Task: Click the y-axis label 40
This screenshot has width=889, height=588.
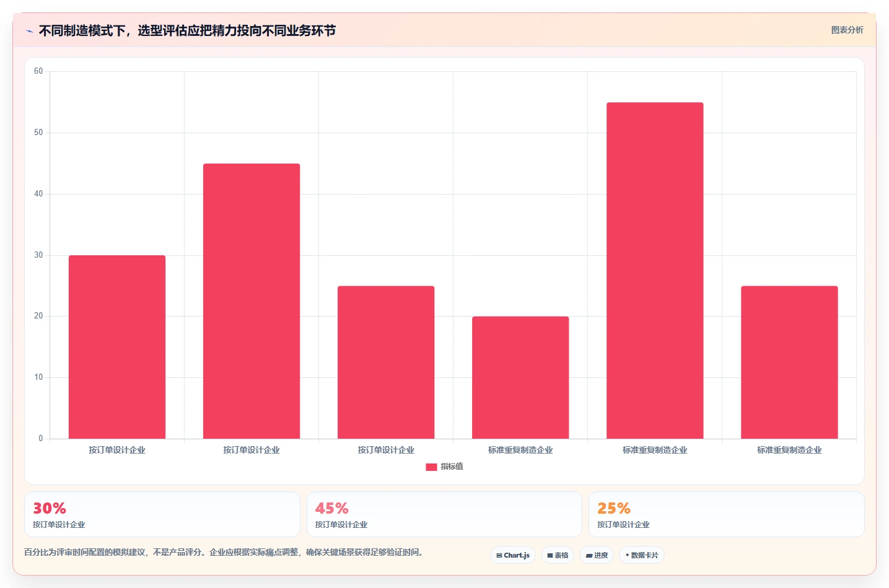Action: click(x=38, y=194)
